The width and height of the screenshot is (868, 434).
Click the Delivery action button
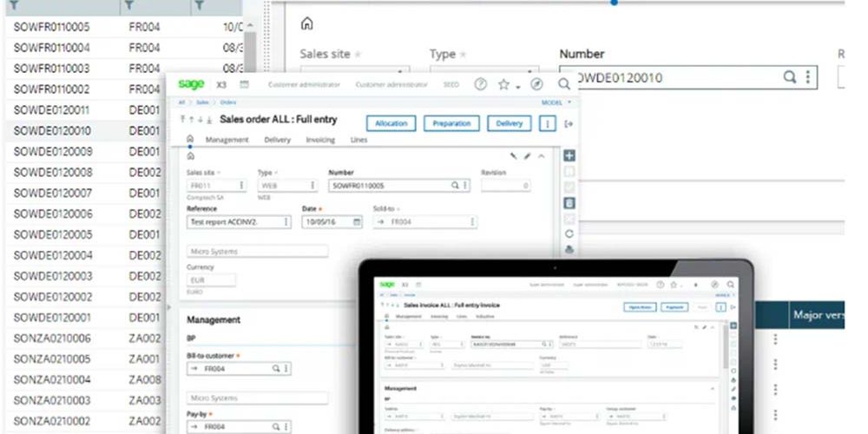pos(510,123)
